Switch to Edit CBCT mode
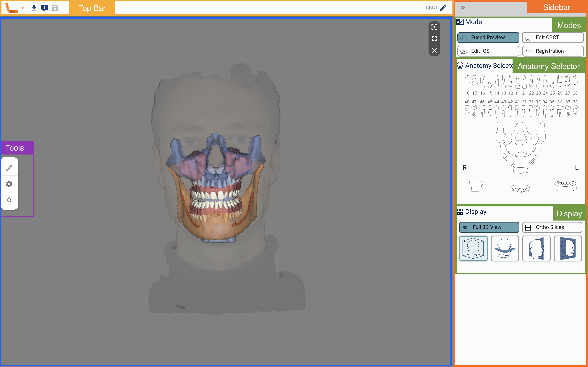The height and width of the screenshot is (367, 588). tap(553, 37)
